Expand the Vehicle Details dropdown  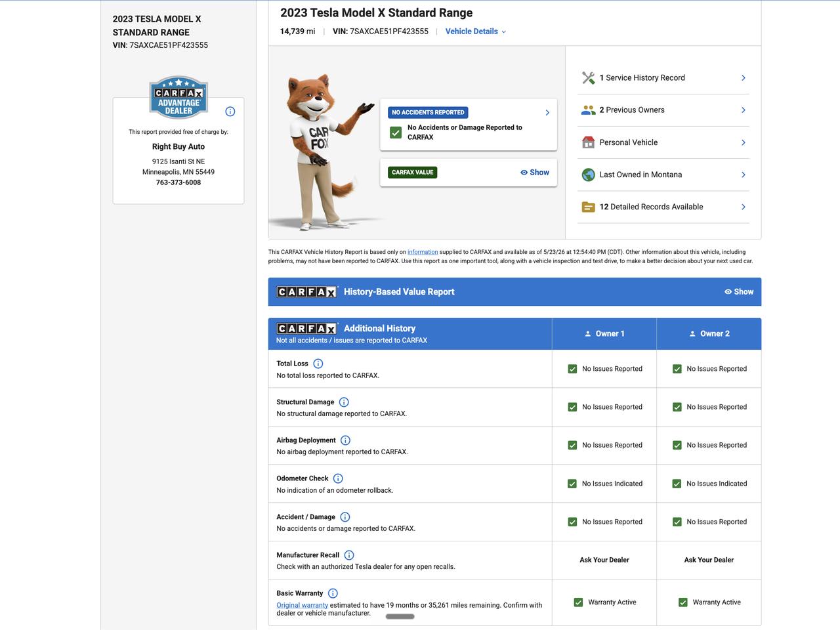pyautogui.click(x=476, y=31)
